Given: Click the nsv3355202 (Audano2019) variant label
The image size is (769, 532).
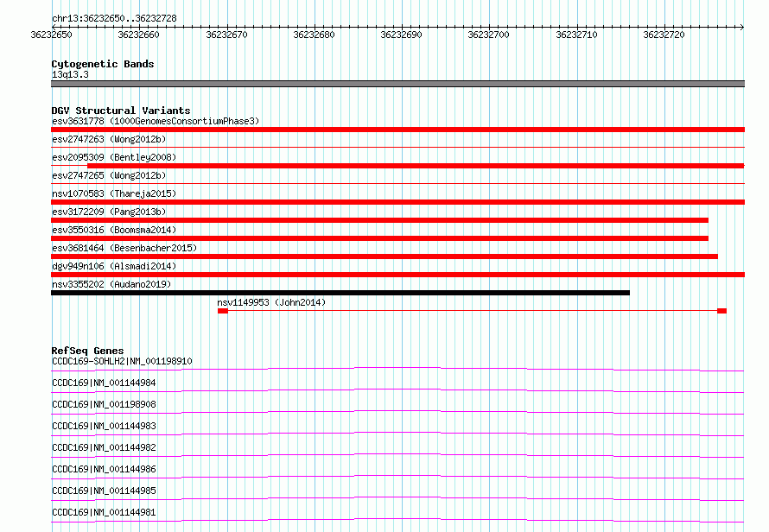Looking at the screenshot, I should 111,284.
